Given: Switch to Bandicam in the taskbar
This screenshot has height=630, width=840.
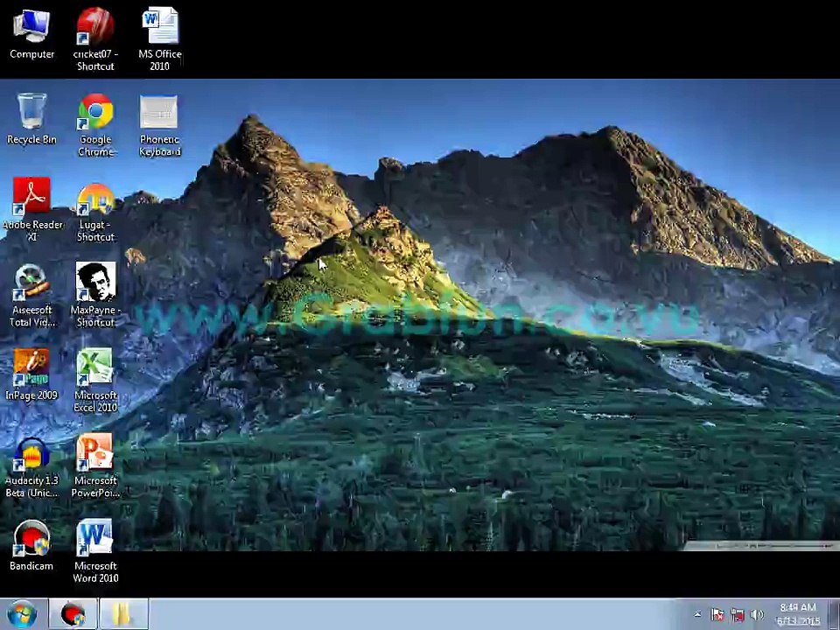Looking at the screenshot, I should (73, 614).
